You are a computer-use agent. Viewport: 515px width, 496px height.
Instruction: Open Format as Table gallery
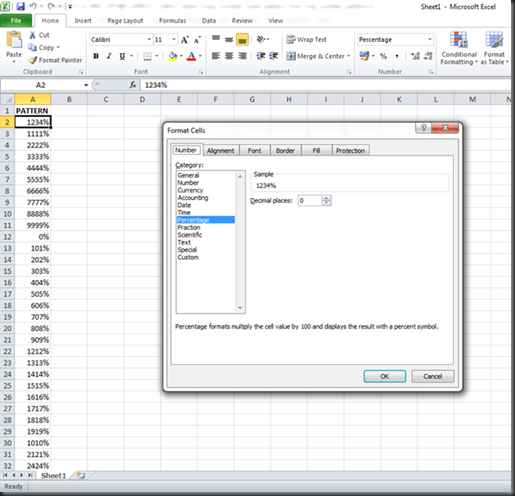pos(494,48)
